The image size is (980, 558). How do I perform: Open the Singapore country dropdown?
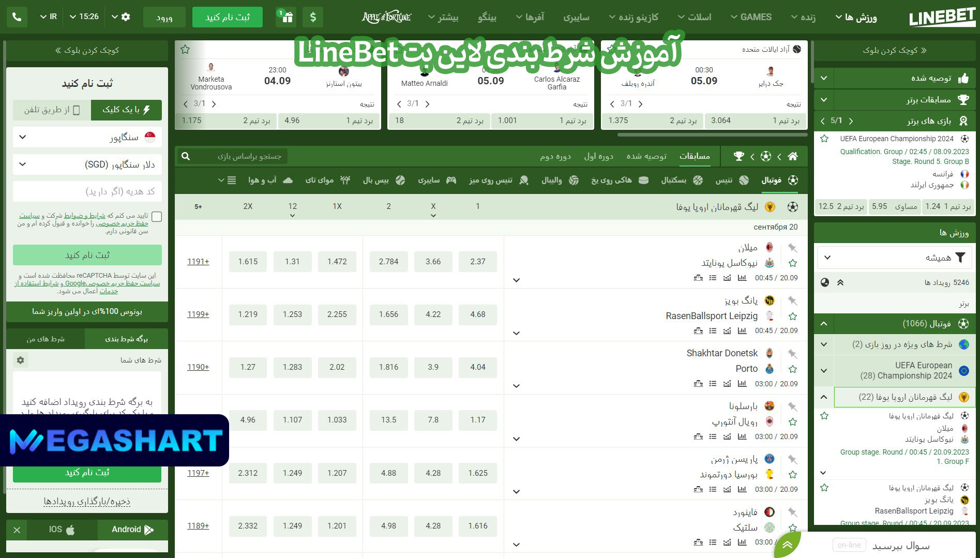(x=87, y=137)
